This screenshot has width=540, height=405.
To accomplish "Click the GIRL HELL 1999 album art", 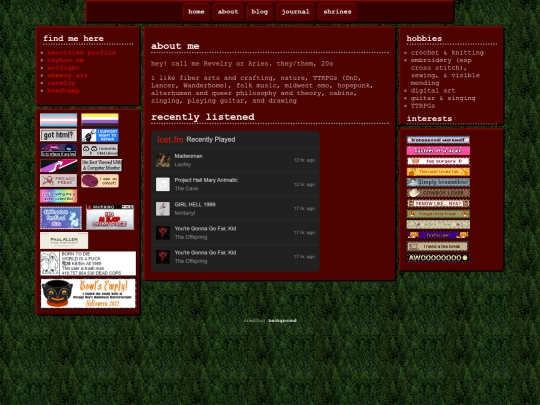I will [x=163, y=209].
